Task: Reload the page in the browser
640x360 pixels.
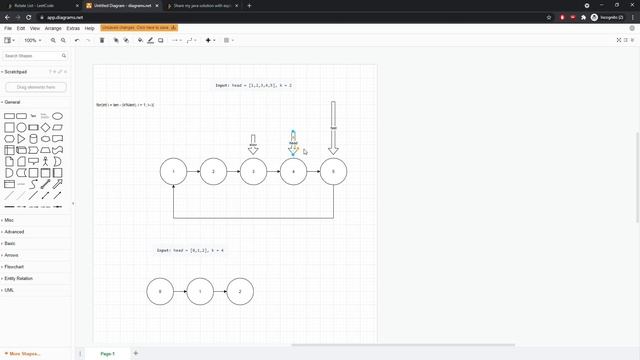Action: [29, 18]
